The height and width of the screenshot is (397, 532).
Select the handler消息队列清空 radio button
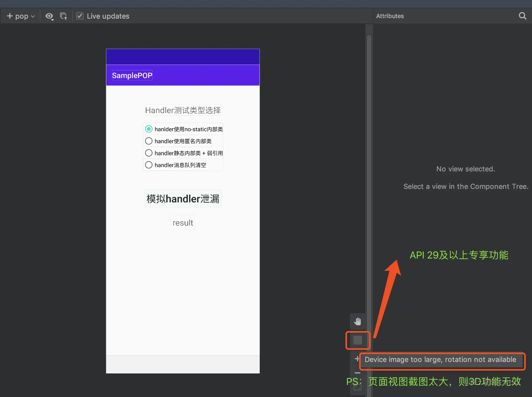pos(148,165)
